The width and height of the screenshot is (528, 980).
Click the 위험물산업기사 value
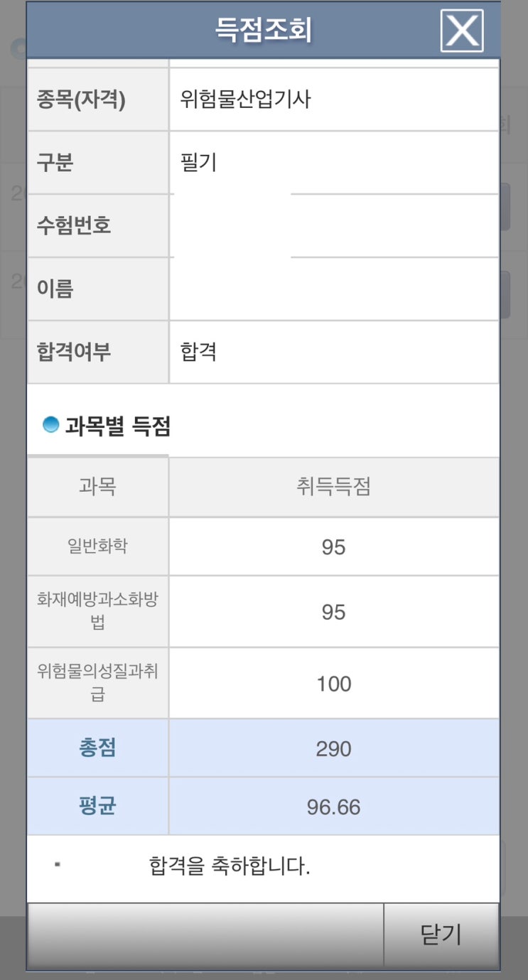point(245,99)
